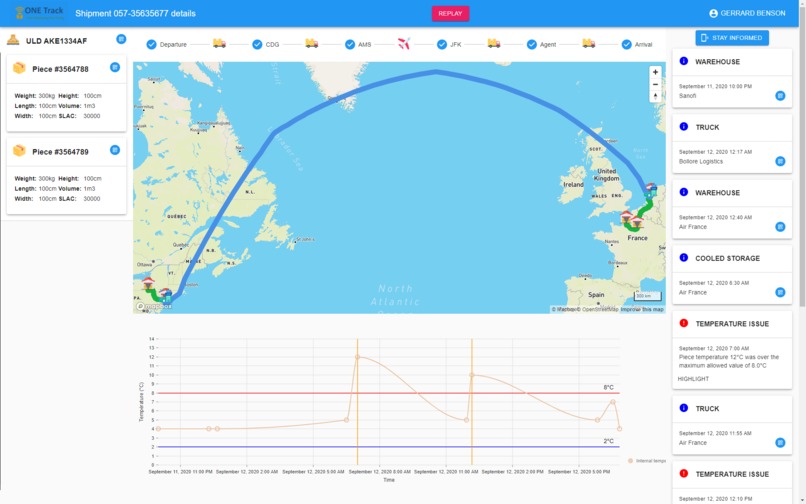Screen dimensions: 806x504
Task: Select the JFK checkpoint check
Action: click(442, 44)
